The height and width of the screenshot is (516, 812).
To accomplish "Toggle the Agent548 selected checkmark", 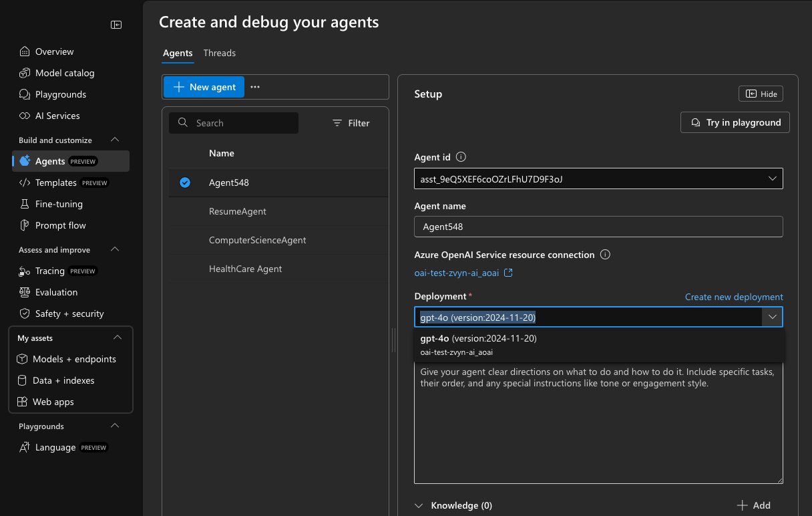I will click(185, 182).
